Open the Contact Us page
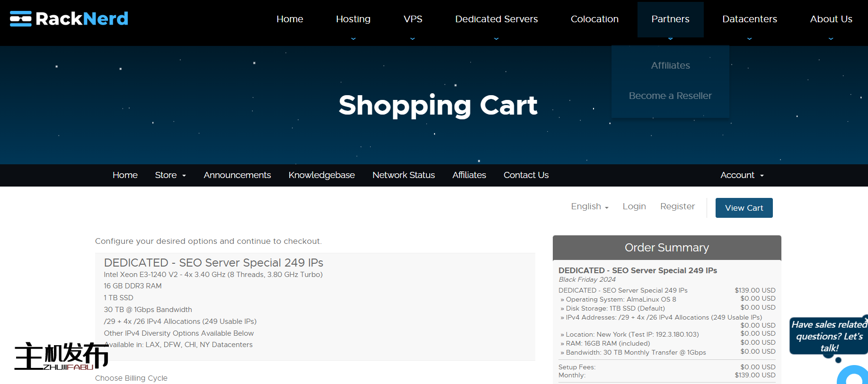Screen dimensions: 868x384 pyautogui.click(x=526, y=175)
